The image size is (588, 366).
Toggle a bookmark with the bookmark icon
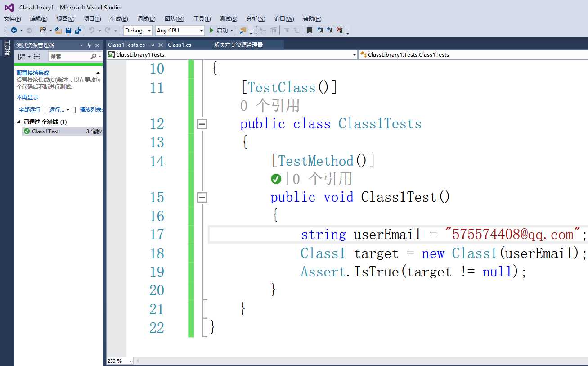point(310,30)
